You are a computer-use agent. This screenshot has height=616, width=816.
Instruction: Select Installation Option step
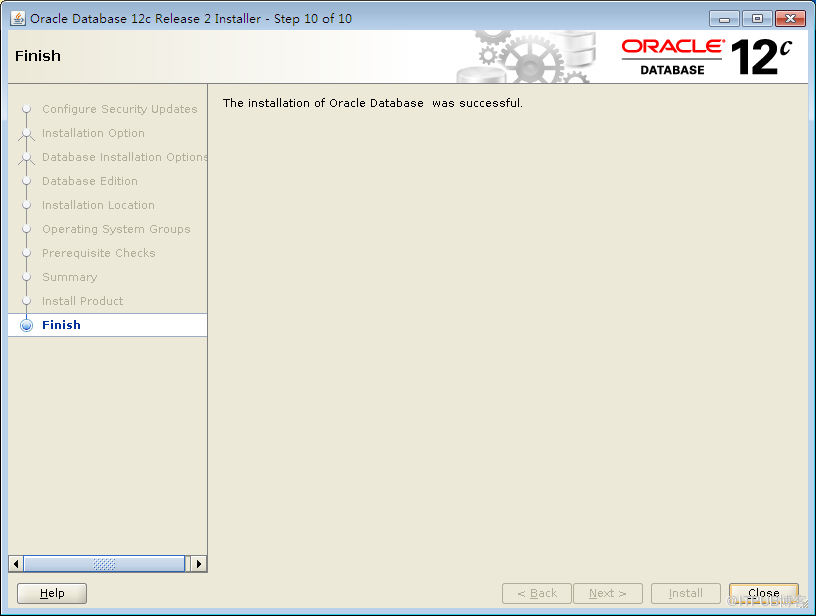tap(93, 133)
